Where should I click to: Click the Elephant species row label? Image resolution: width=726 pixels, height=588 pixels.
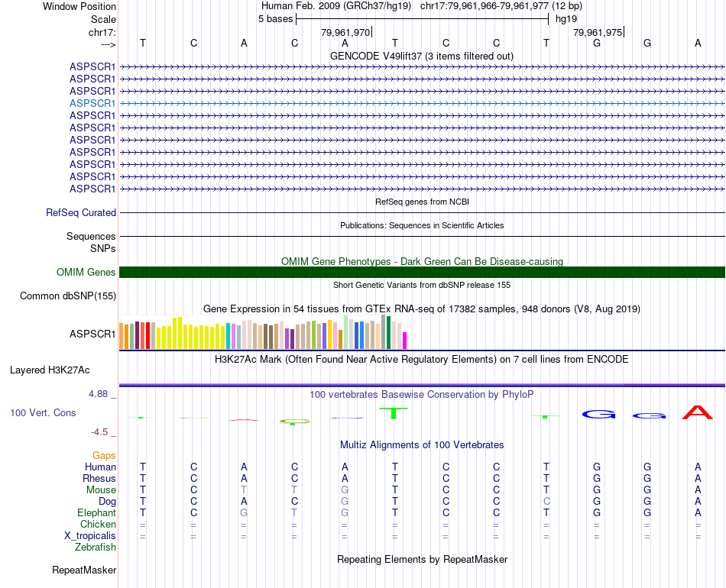pos(96,512)
